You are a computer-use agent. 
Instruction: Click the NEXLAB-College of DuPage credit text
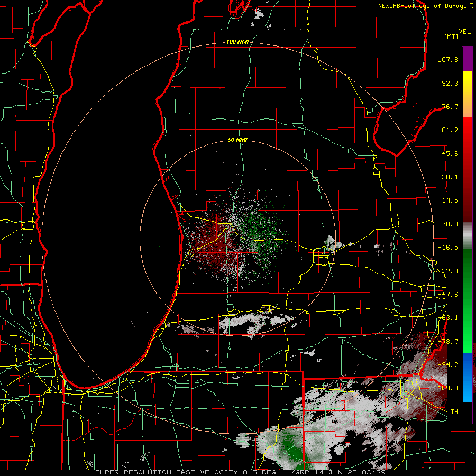(423, 6)
